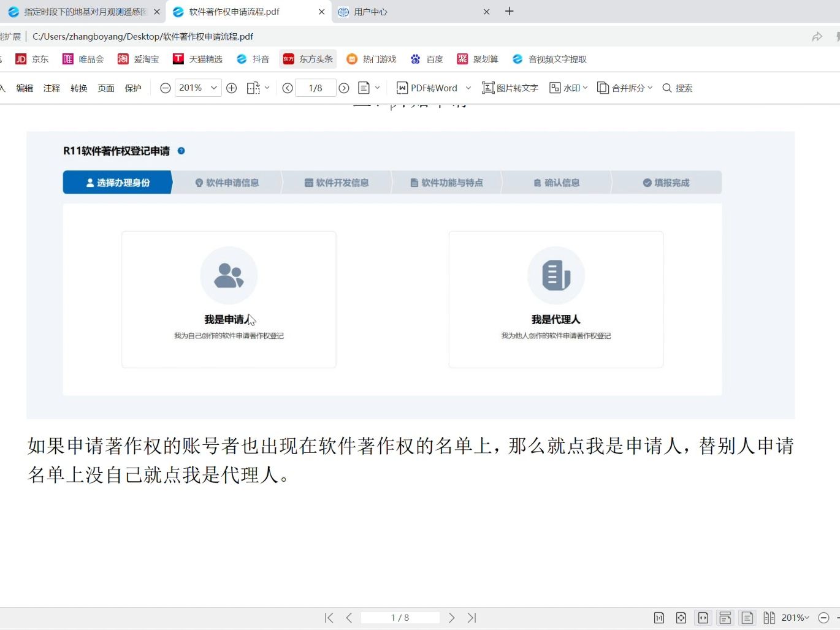Open the 转换 convert menu

click(x=78, y=88)
